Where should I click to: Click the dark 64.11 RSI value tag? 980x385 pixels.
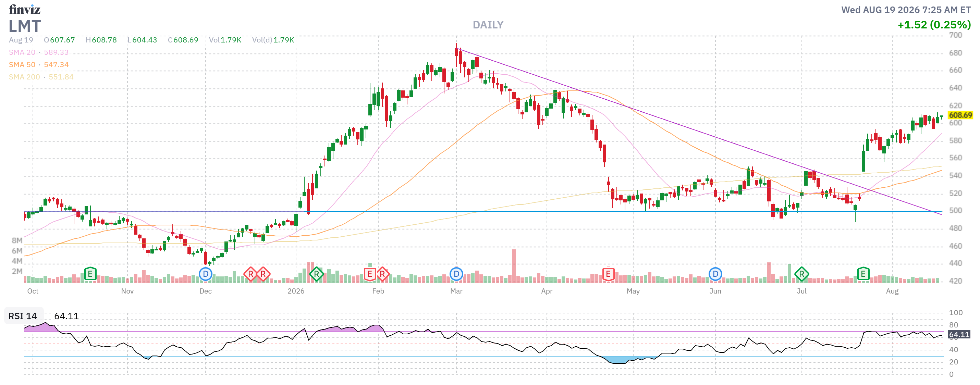[959, 334]
